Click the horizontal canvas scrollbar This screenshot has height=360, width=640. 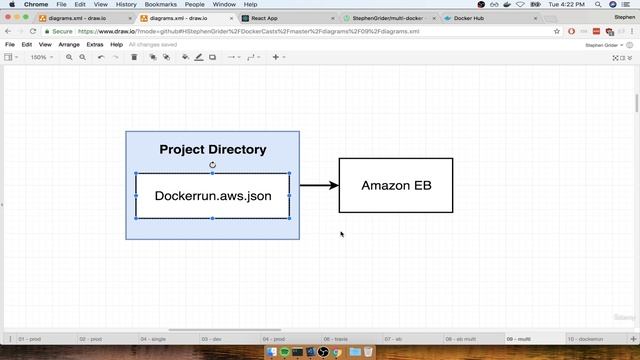(x=225, y=330)
